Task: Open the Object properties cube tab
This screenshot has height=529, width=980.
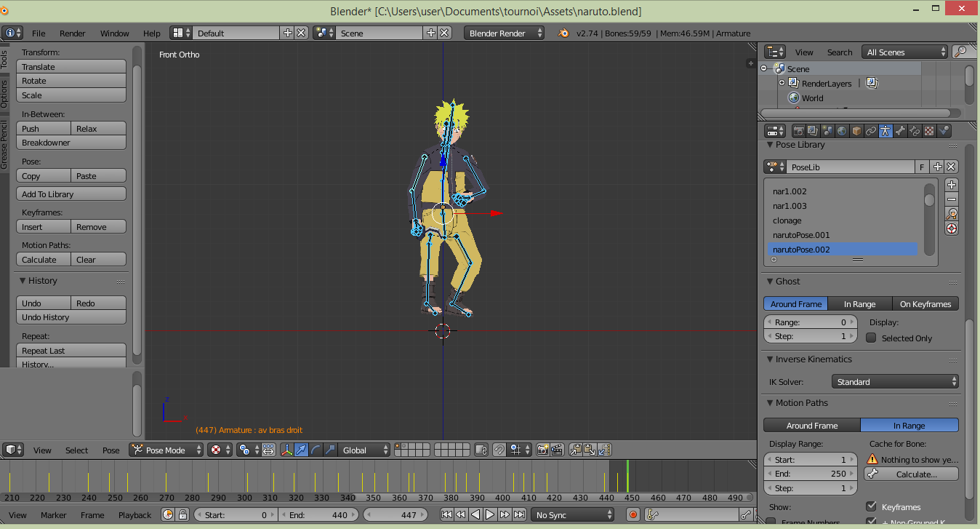Action: click(x=856, y=131)
